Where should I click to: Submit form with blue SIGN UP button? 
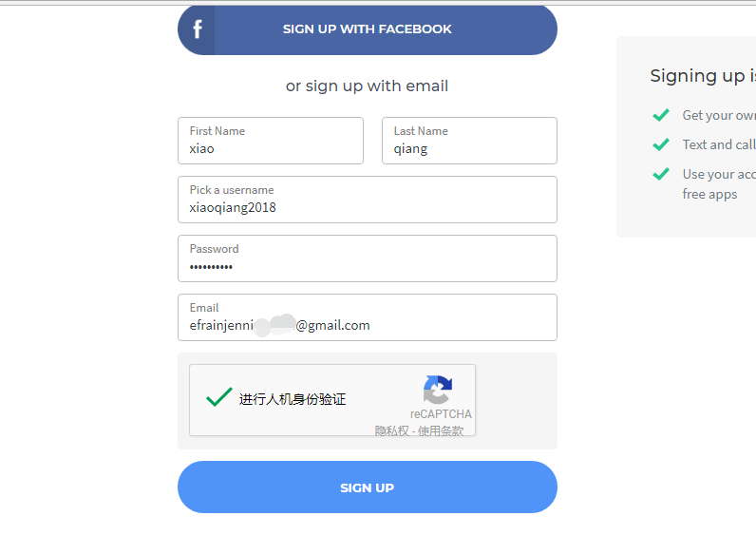(x=368, y=487)
